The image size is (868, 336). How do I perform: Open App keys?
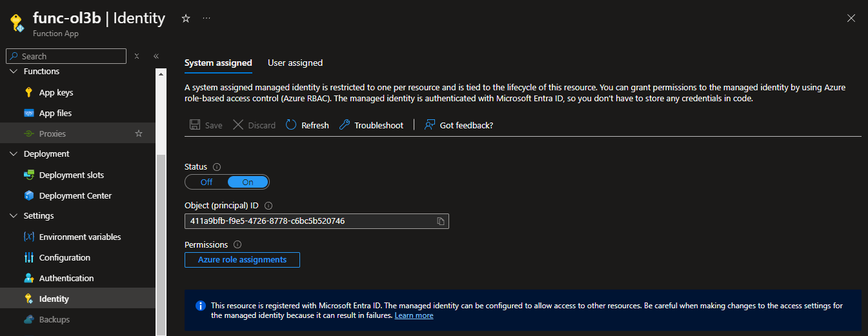pos(56,92)
